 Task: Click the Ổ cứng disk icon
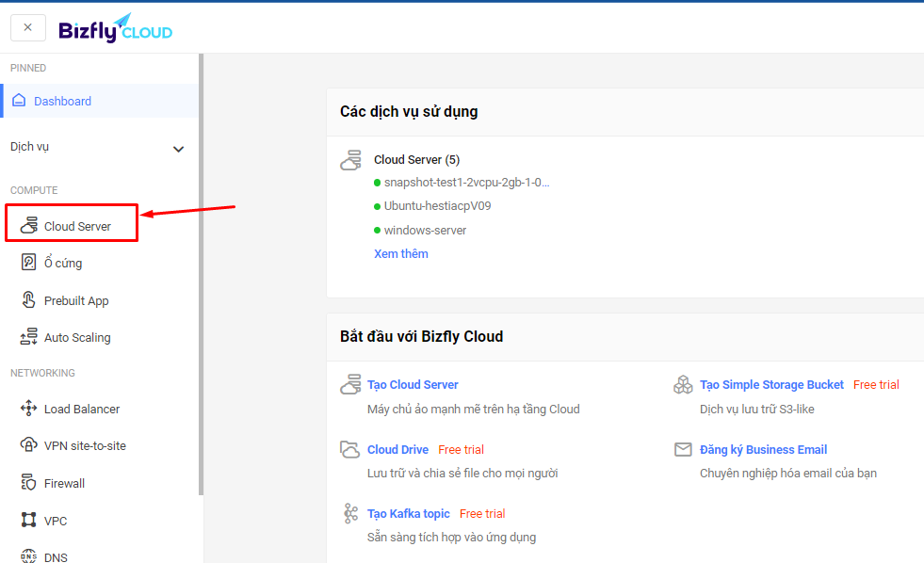click(x=28, y=262)
